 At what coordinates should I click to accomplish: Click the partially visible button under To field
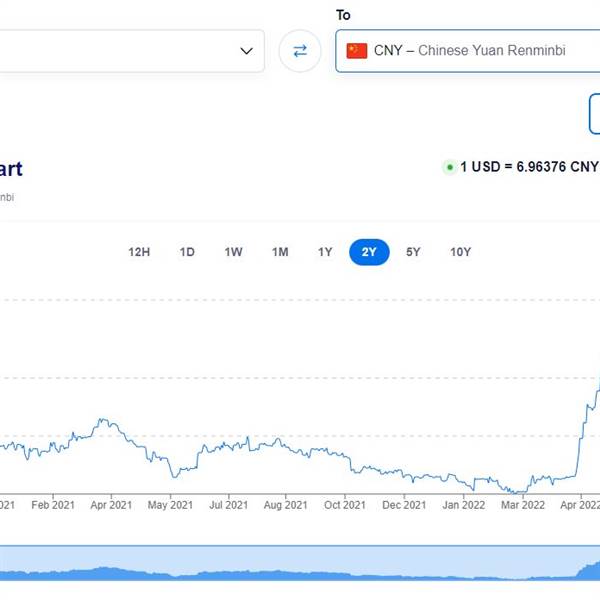click(594, 113)
